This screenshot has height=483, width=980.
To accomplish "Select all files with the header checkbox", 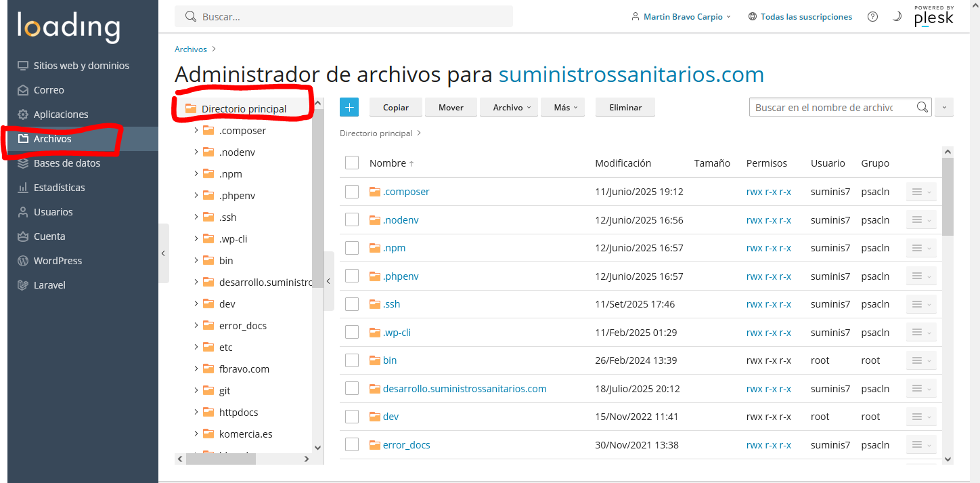I will 351,163.
